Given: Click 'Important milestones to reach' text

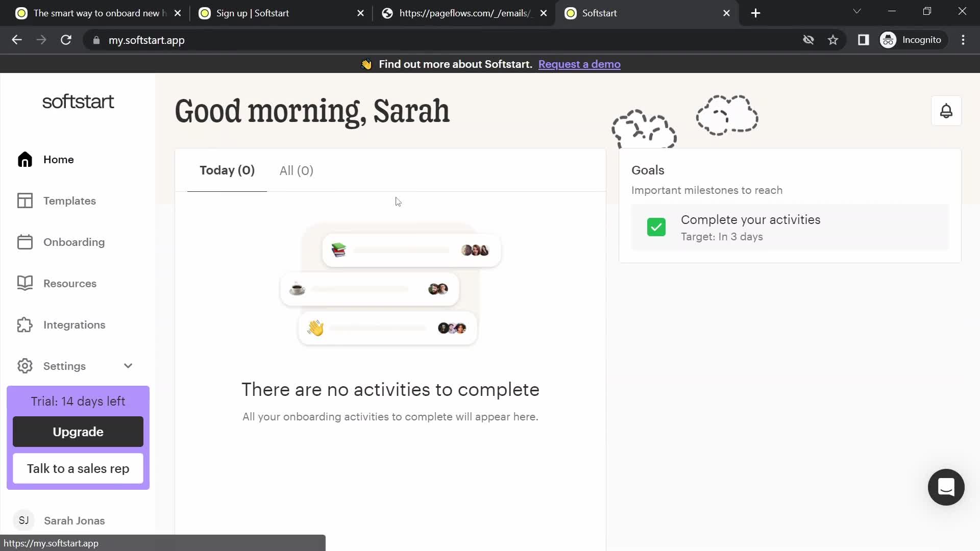Looking at the screenshot, I should pyautogui.click(x=707, y=190).
